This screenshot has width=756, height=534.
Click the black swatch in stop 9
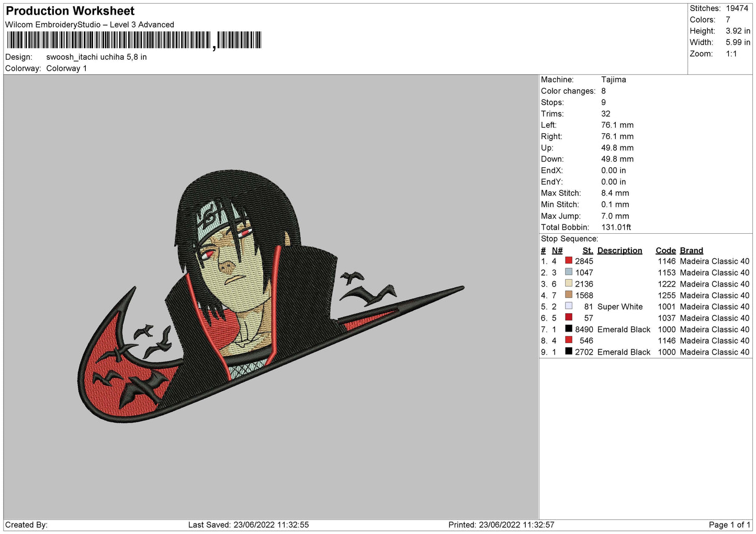coord(568,351)
